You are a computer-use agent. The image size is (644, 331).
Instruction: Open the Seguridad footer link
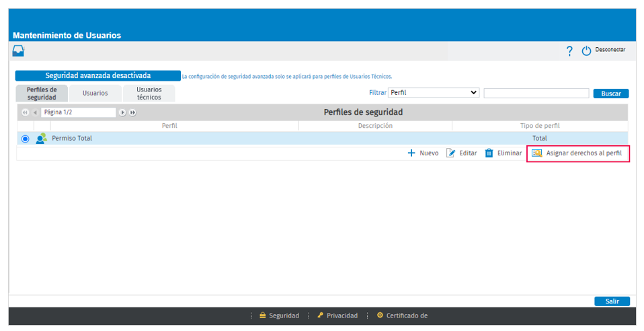click(284, 316)
